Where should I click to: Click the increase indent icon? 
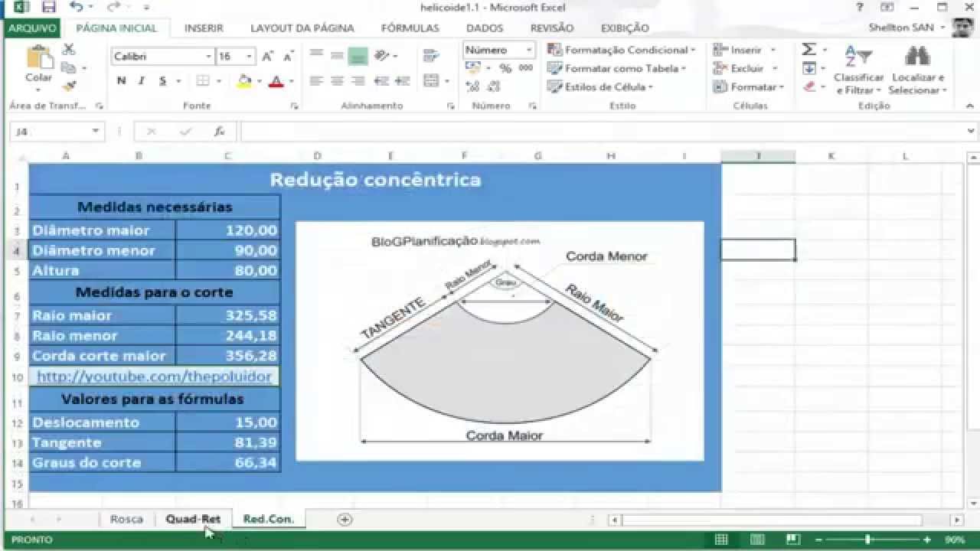pyautogui.click(x=402, y=81)
